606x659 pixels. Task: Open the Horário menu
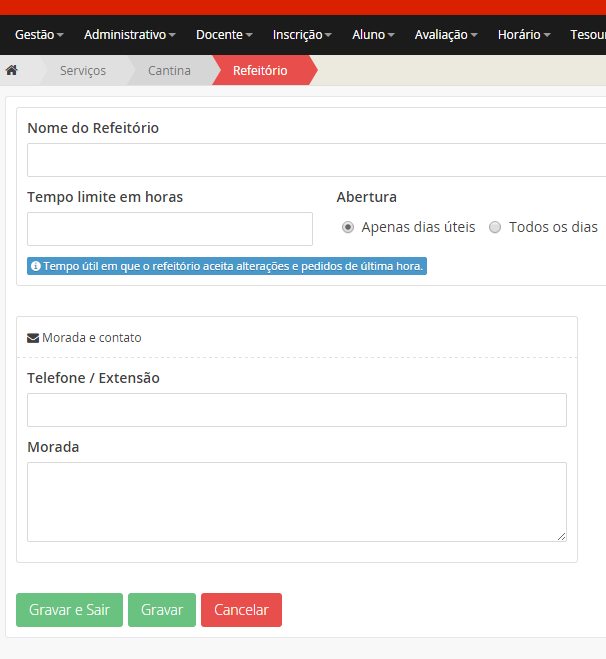pos(524,34)
